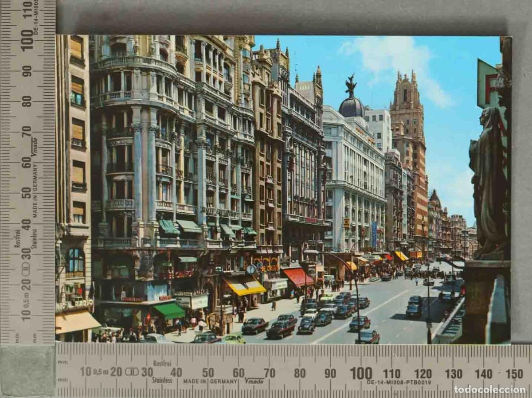Click the "140" mark on the bottom ruler

(484, 374)
